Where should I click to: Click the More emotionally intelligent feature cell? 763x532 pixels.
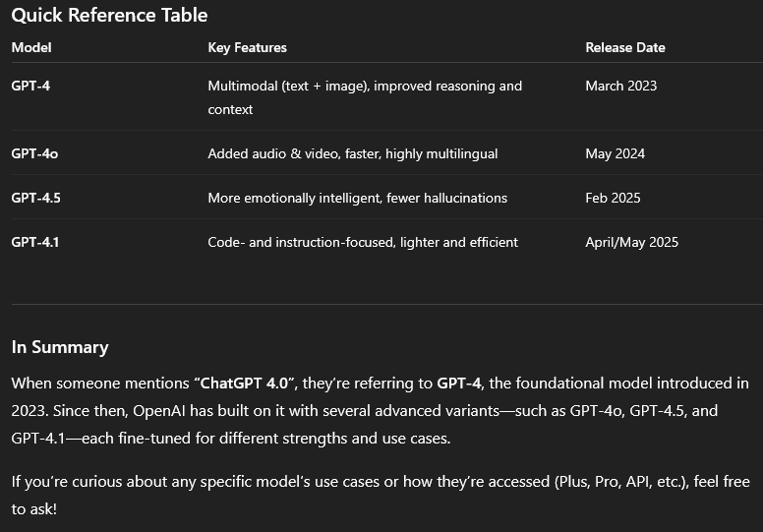pos(357,198)
